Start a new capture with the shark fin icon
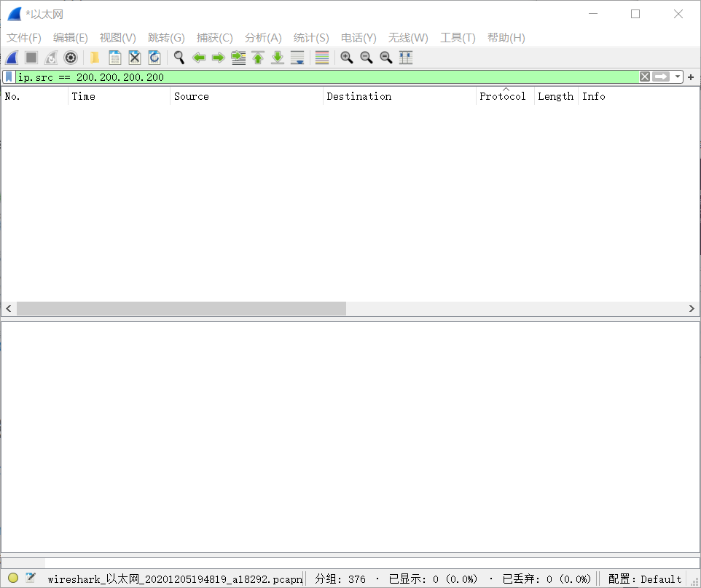This screenshot has width=701, height=588. point(12,58)
